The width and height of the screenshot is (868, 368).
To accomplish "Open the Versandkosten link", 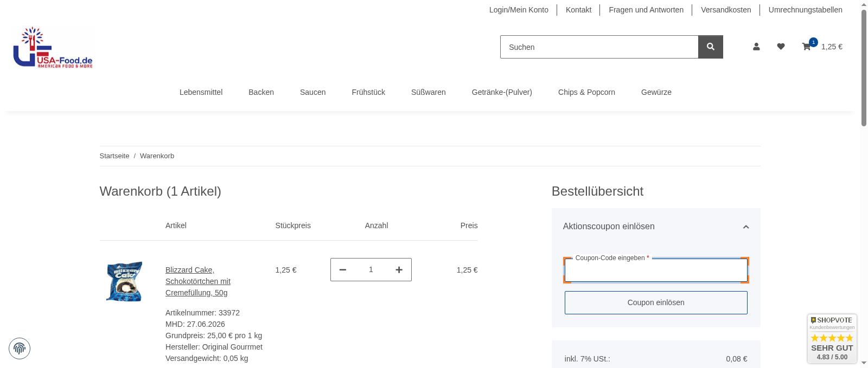I will (726, 10).
